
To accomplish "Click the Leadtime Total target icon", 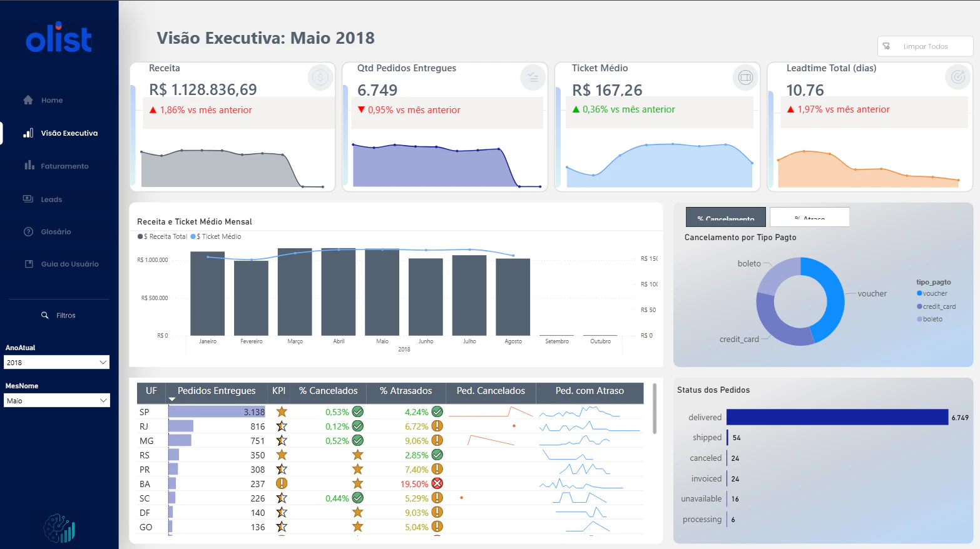I will (957, 78).
